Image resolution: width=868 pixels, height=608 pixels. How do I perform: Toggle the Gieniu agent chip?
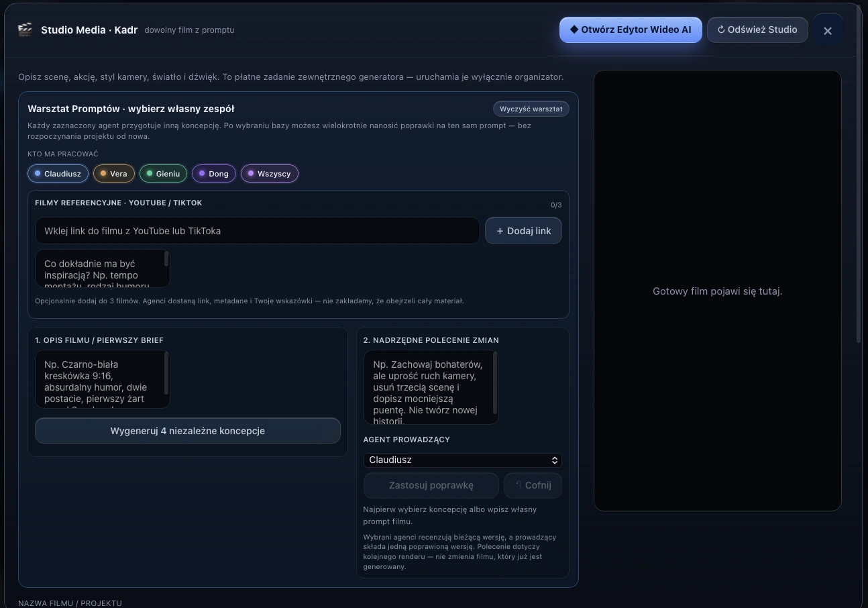click(163, 174)
